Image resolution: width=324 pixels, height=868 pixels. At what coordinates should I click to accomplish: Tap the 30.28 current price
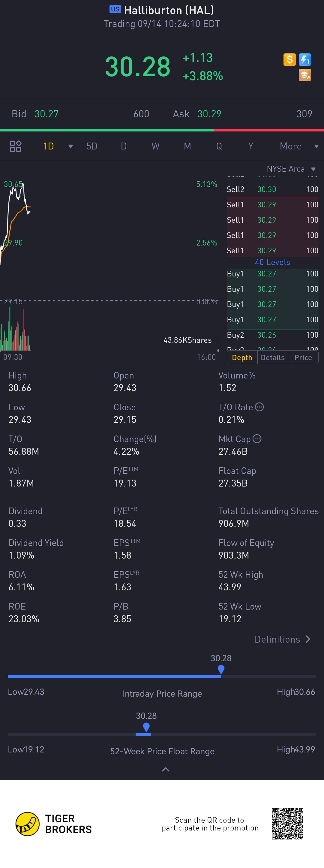[x=137, y=67]
